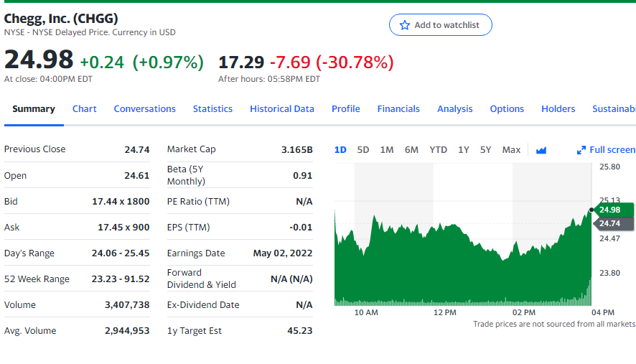Show the Max chart range
Viewport: 636px width, 364px height.
(x=511, y=150)
